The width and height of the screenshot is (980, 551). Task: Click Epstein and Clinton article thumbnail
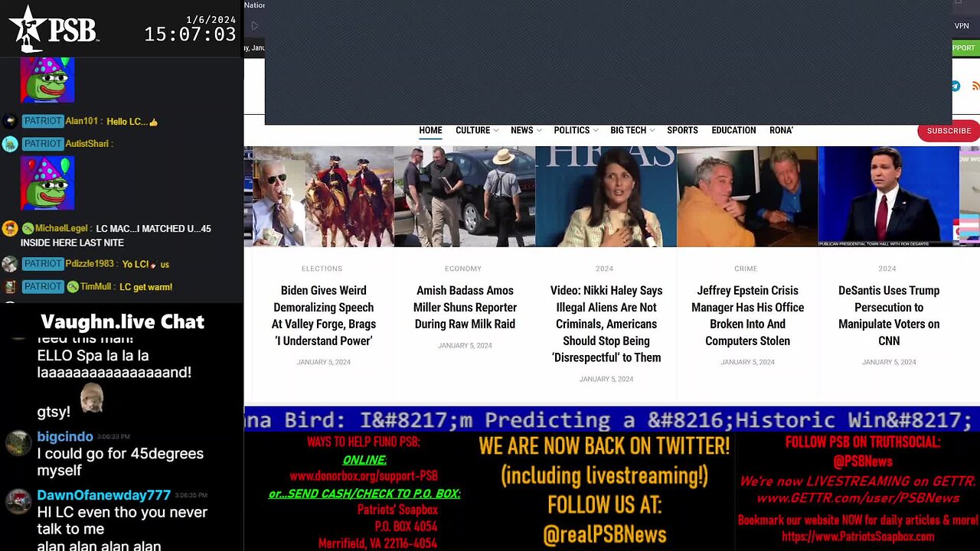(747, 197)
